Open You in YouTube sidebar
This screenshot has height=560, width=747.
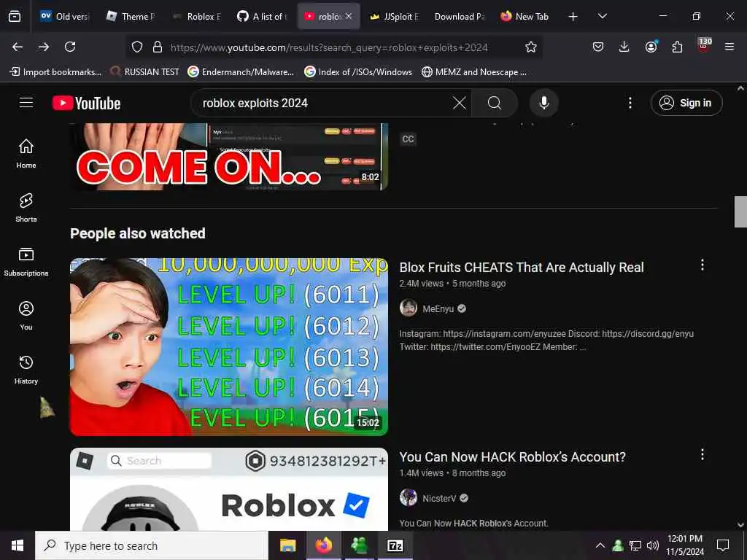[x=26, y=315]
